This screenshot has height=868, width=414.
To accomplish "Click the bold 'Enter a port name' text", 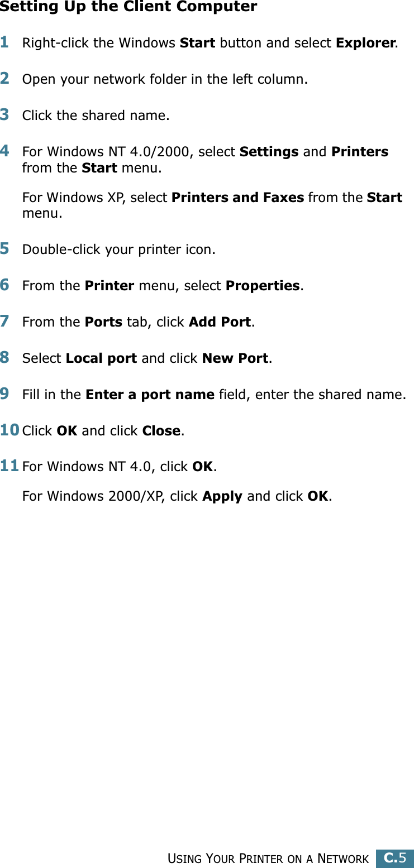I will 150,395.
